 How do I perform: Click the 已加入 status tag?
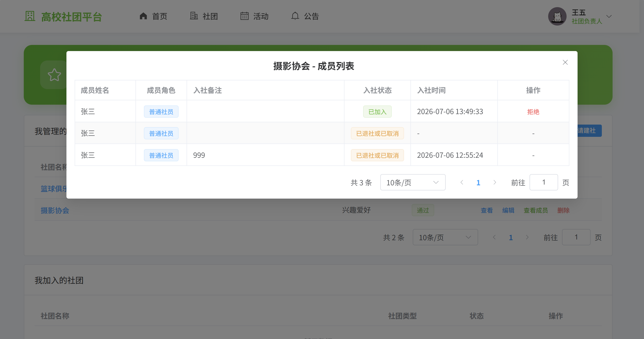[x=377, y=112]
